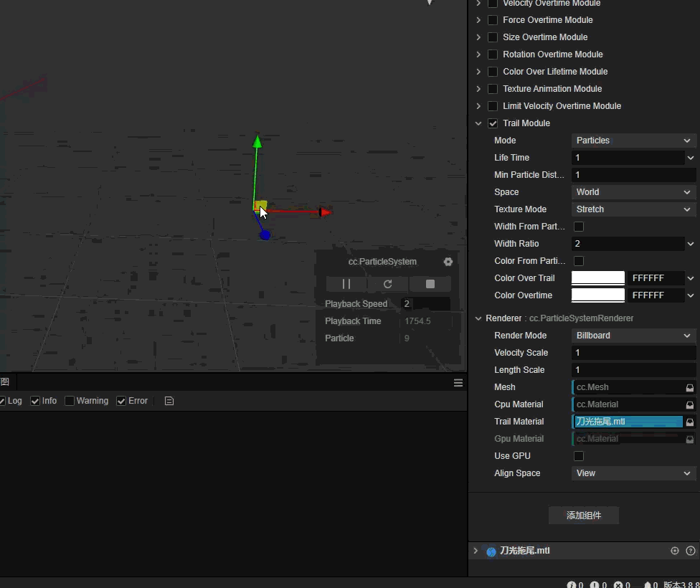
Task: Open Width Ratio curve mode arrow
Action: pos(691,244)
